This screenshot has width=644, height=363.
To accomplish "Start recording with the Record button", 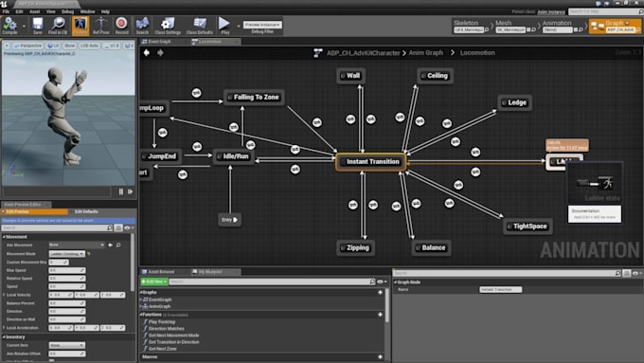I will pyautogui.click(x=121, y=26).
